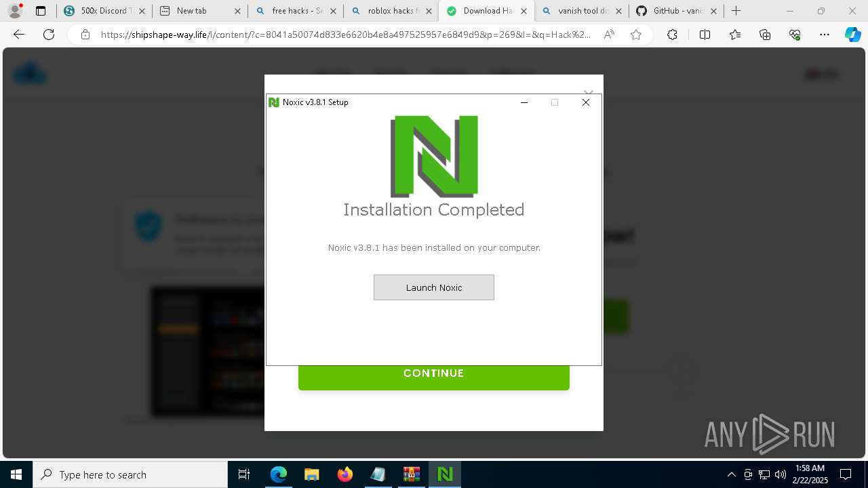The width and height of the screenshot is (868, 488).
Task: Close the free hacks tab
Action: 333,11
